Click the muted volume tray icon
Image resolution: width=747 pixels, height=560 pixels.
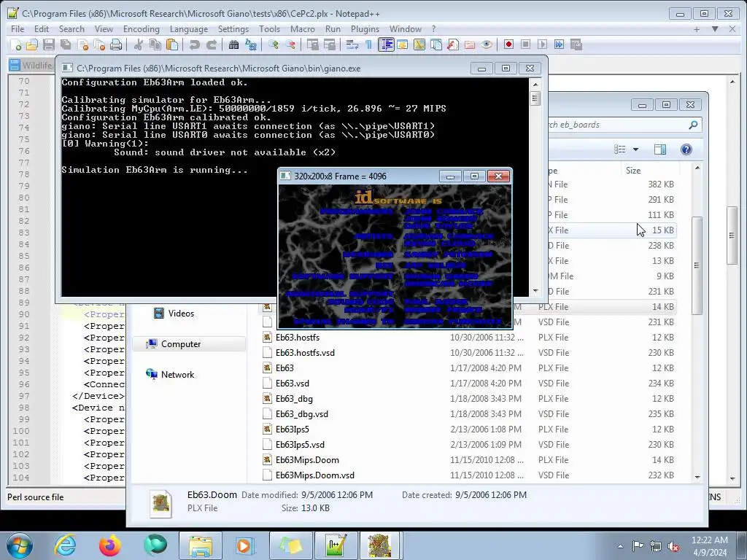tap(673, 546)
